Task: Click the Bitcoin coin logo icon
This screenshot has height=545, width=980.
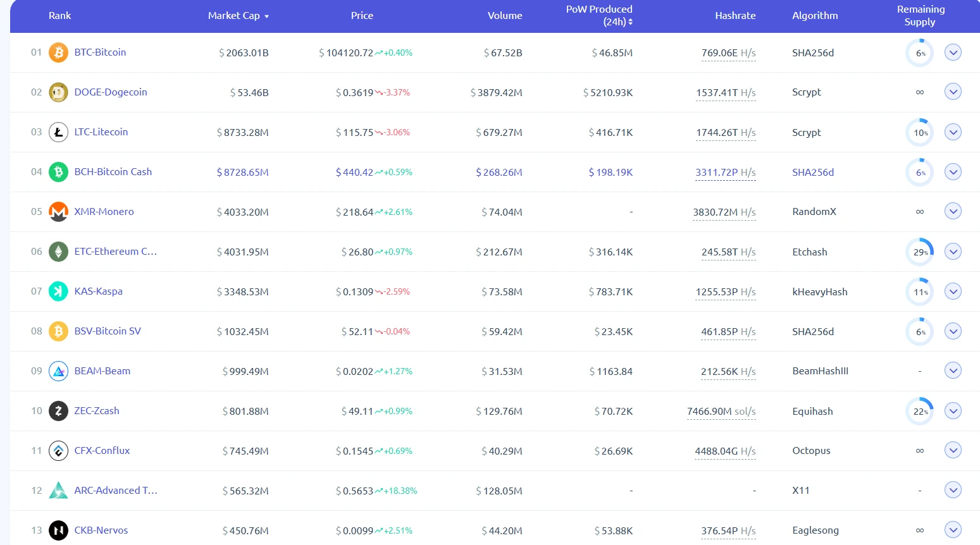Action: pyautogui.click(x=58, y=52)
